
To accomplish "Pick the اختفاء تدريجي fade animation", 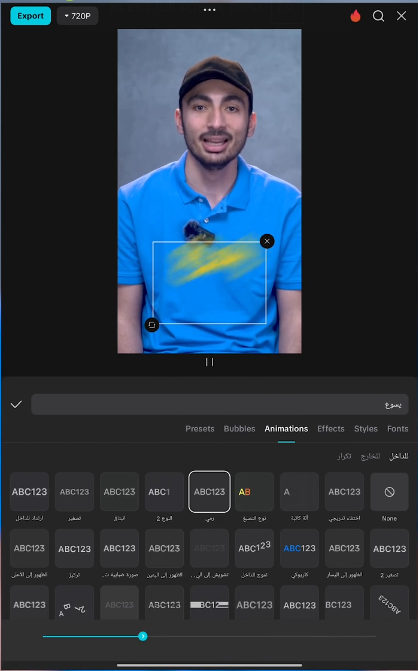I will point(344,492).
